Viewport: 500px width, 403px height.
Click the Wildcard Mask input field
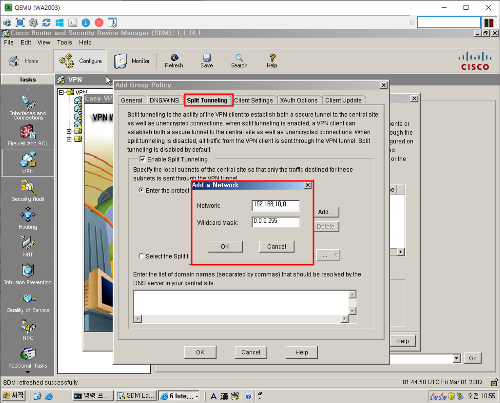276,222
